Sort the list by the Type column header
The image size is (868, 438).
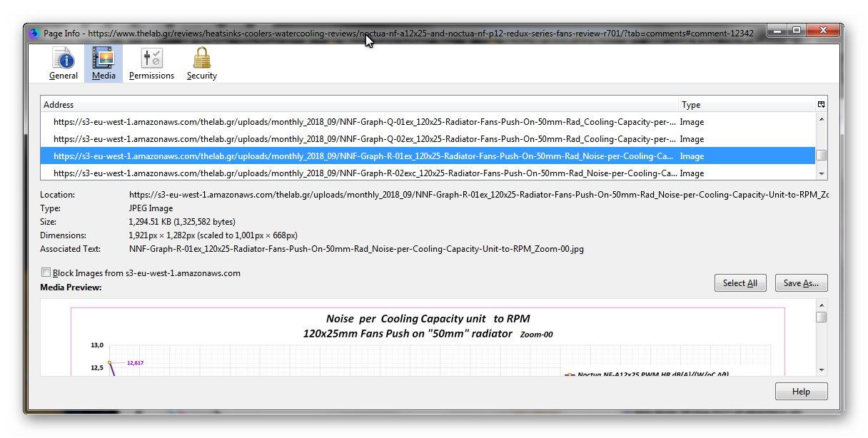747,104
